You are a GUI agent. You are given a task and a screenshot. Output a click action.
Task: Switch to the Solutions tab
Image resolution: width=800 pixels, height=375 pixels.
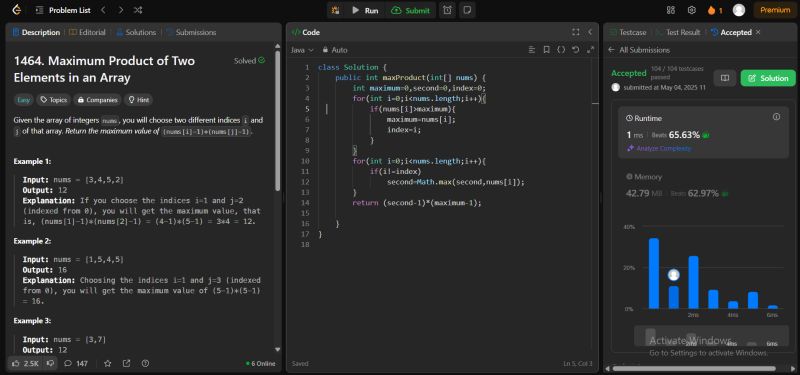(136, 32)
